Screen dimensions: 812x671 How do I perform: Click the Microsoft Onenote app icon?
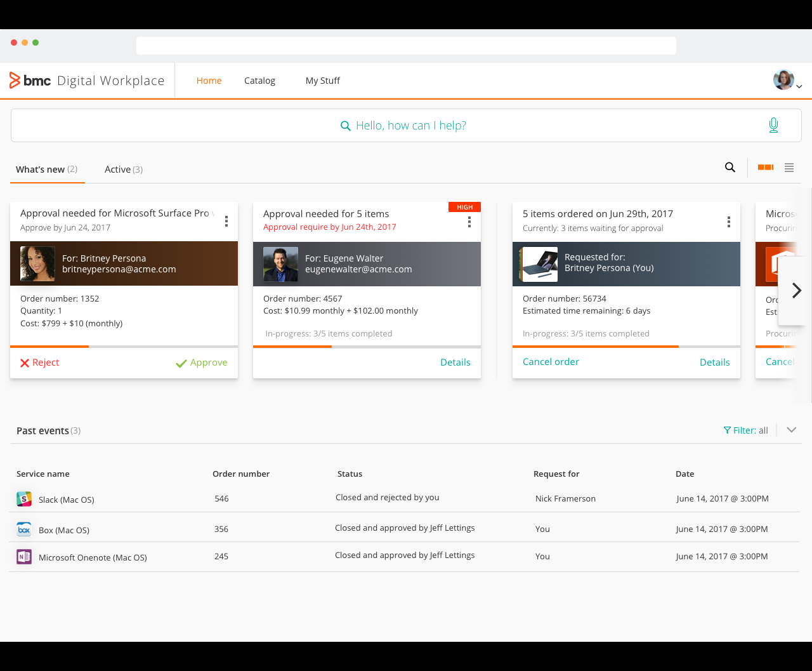tap(24, 557)
